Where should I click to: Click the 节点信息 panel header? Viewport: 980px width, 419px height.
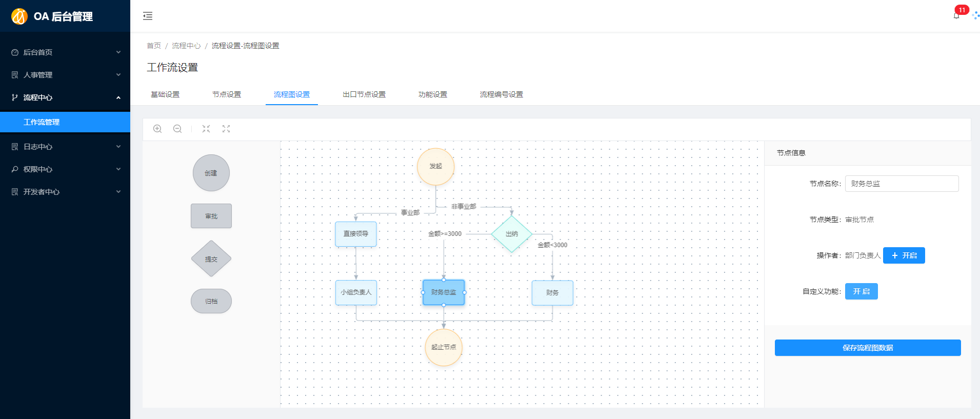pyautogui.click(x=791, y=153)
